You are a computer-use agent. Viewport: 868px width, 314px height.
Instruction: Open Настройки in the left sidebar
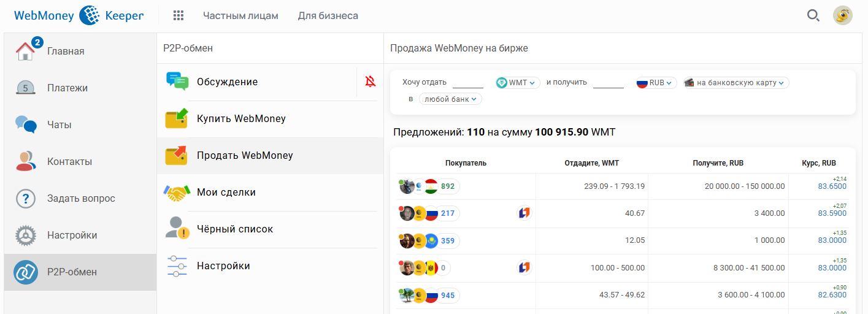[72, 235]
